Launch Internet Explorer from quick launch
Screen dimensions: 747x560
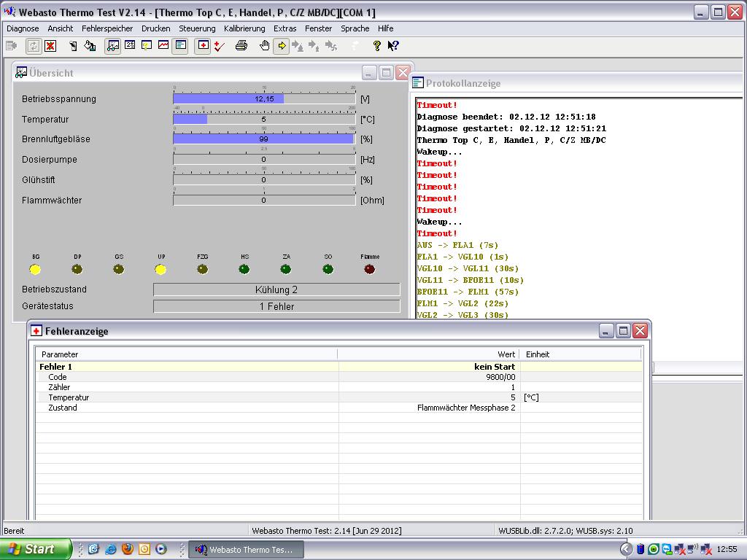[111, 549]
